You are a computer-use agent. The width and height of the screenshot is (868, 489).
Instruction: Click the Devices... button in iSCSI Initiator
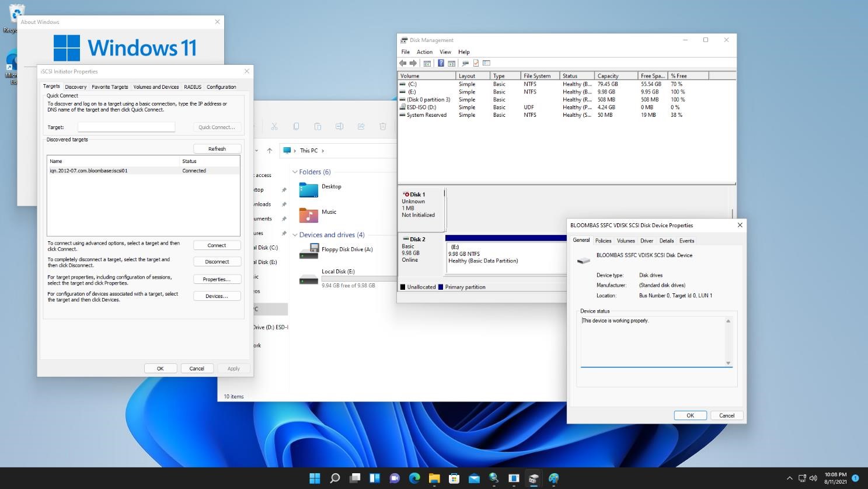(x=217, y=296)
